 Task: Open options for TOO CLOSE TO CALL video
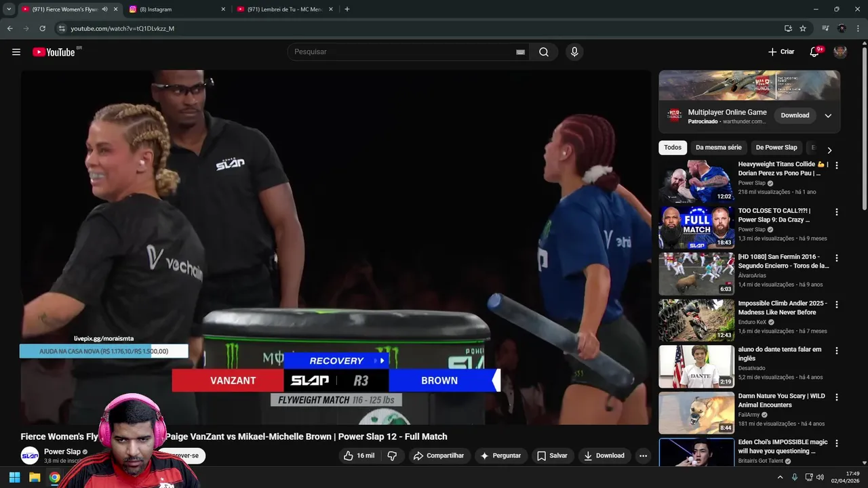tap(836, 212)
